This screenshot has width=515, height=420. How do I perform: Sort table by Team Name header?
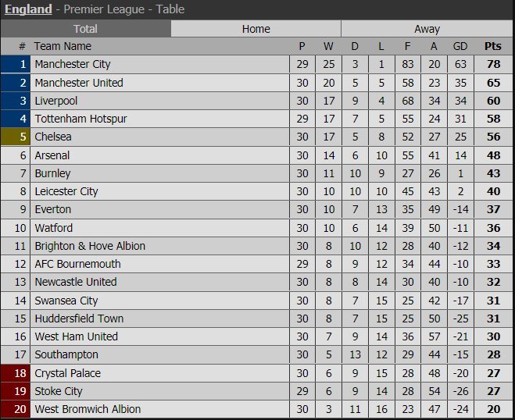click(x=63, y=46)
